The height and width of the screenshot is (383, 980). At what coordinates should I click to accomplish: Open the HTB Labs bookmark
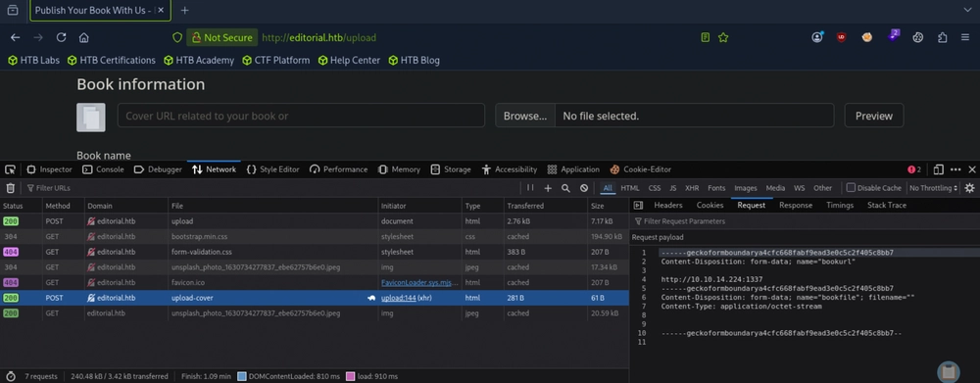(x=33, y=61)
